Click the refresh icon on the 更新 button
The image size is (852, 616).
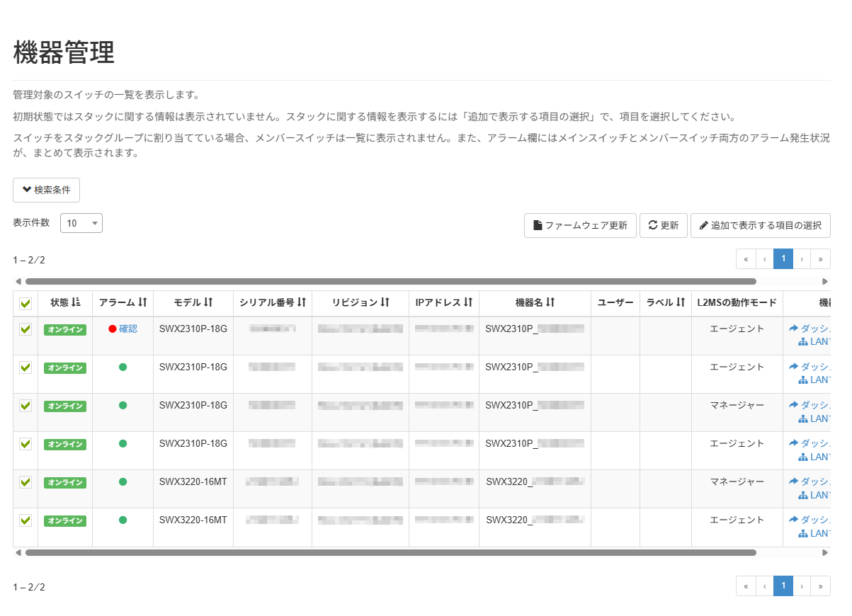point(652,225)
